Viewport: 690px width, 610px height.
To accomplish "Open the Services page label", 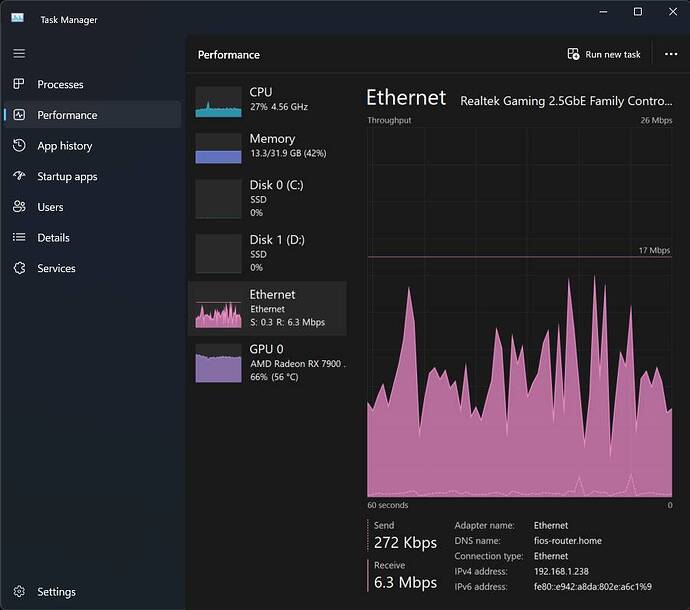I will tap(56, 268).
